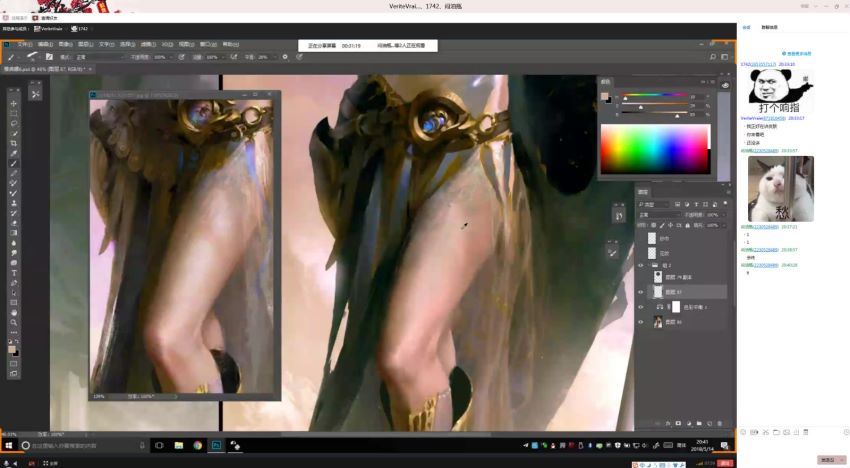The height and width of the screenshot is (468, 850).
Task: Switch to the Layers panel tab
Action: [643, 192]
